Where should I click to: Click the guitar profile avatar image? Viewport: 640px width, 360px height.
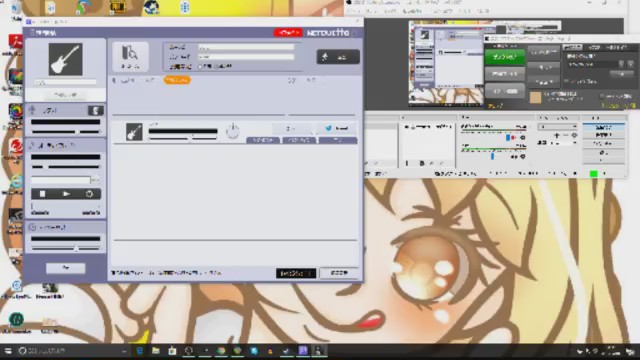(x=65, y=60)
